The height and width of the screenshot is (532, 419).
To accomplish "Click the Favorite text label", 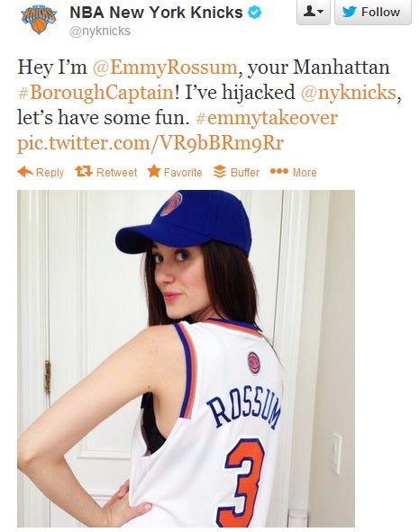I will click(183, 172).
